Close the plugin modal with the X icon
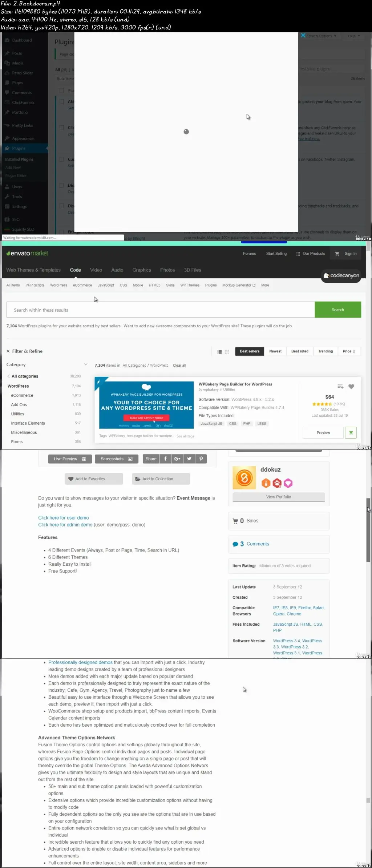Screen dimensions: 372x868 [x=303, y=36]
